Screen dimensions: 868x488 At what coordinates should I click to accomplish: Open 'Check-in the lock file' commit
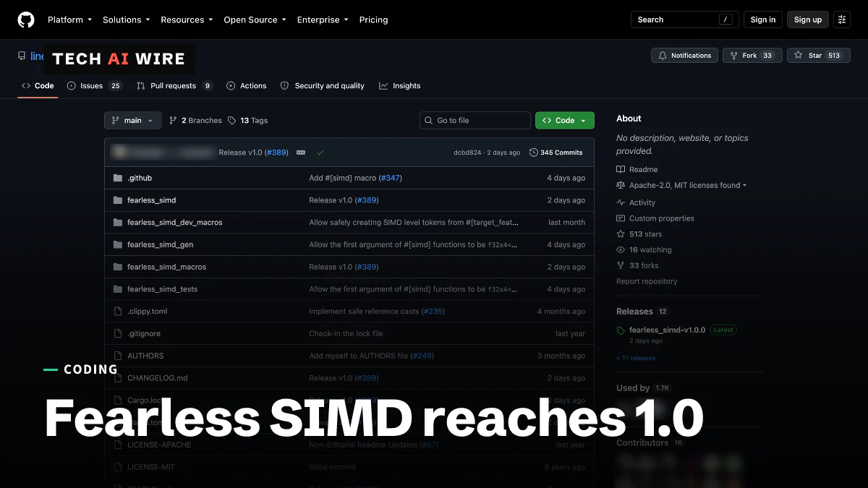point(346,333)
